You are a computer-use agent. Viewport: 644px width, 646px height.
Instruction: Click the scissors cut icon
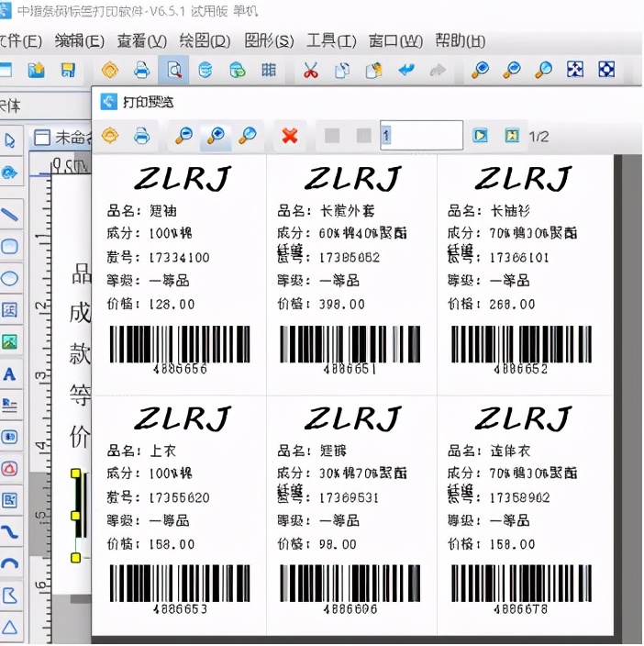[x=311, y=70]
